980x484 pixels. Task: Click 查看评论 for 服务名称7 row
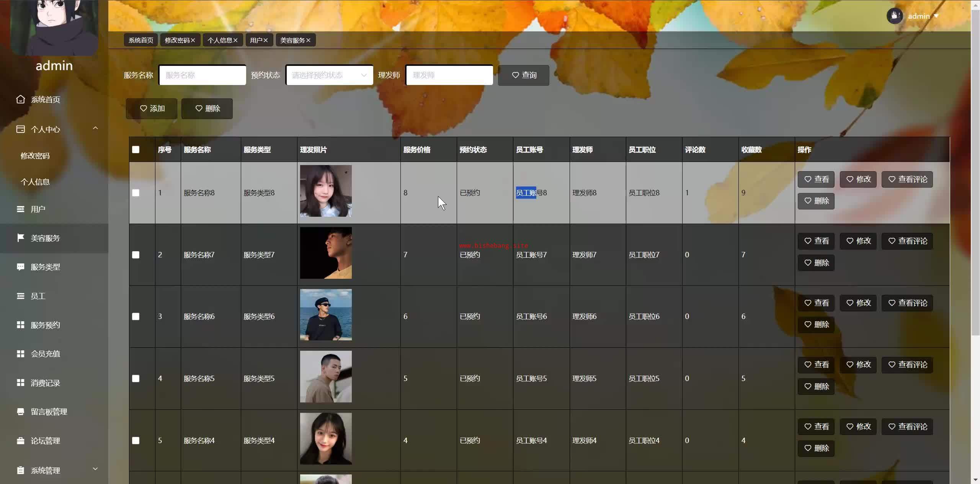[x=907, y=241]
